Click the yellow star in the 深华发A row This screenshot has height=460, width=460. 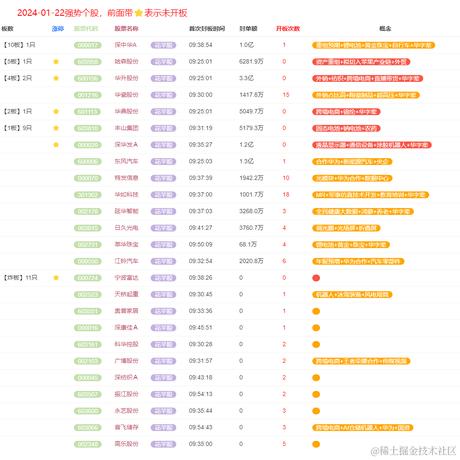pos(56,145)
